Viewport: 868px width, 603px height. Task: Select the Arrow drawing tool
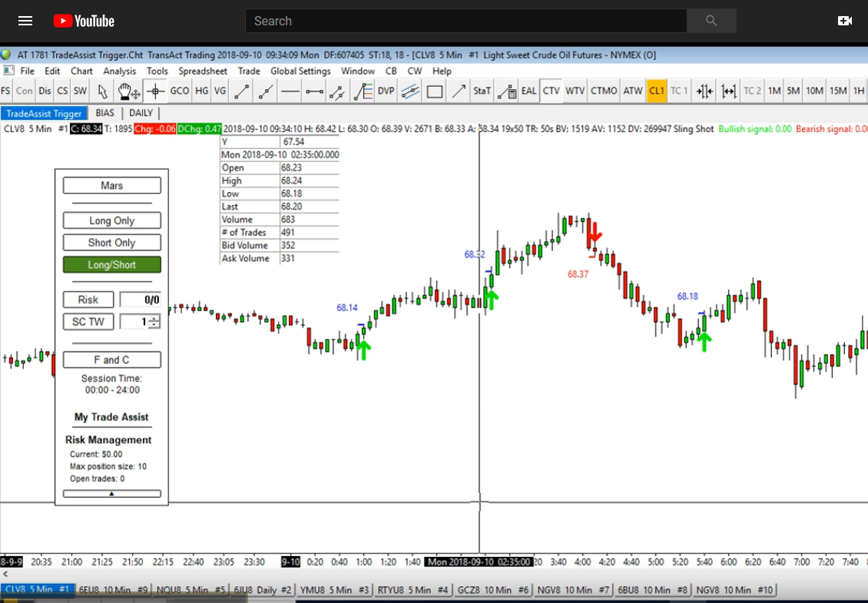(x=459, y=91)
